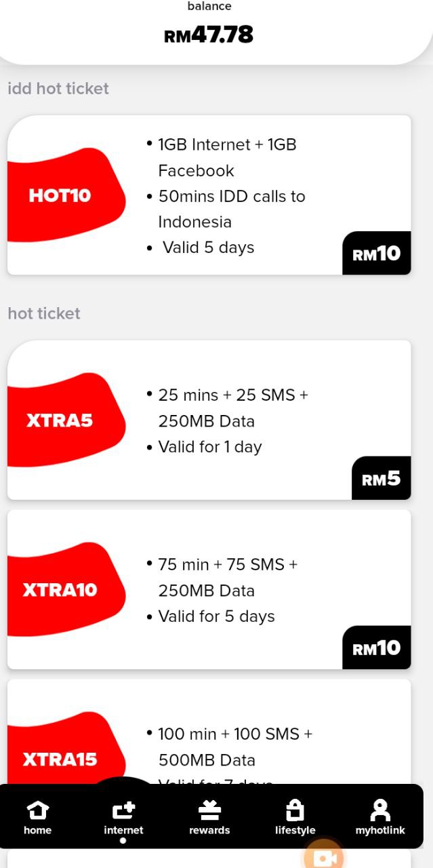Open the lifestyle shopping bag icon
This screenshot has width=433, height=868.
[295, 810]
